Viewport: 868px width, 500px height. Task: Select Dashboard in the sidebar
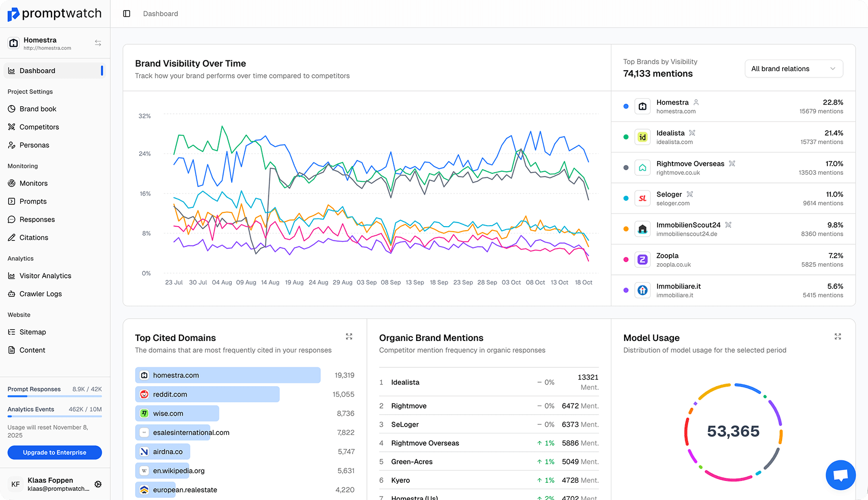tap(37, 71)
